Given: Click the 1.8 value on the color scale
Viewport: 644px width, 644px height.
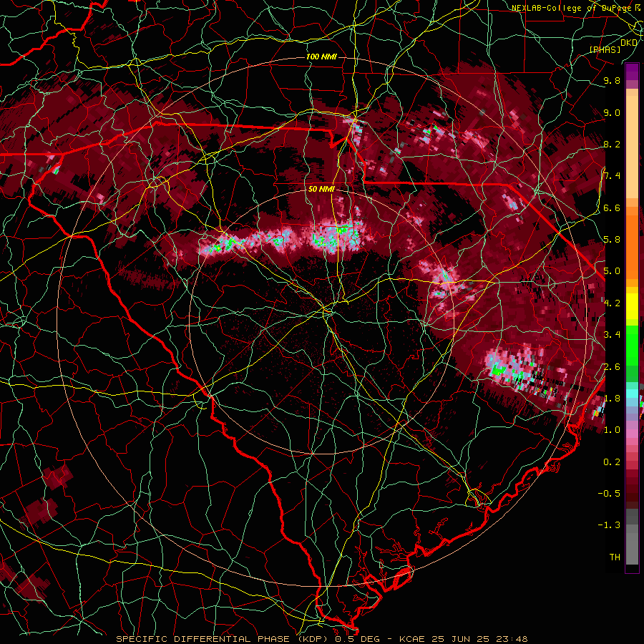Looking at the screenshot, I should coord(612,399).
